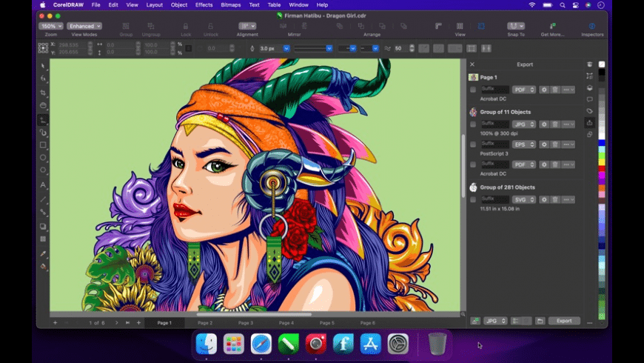
Task: Click the Group of 281 Objects thumbnail
Action: pos(473,187)
